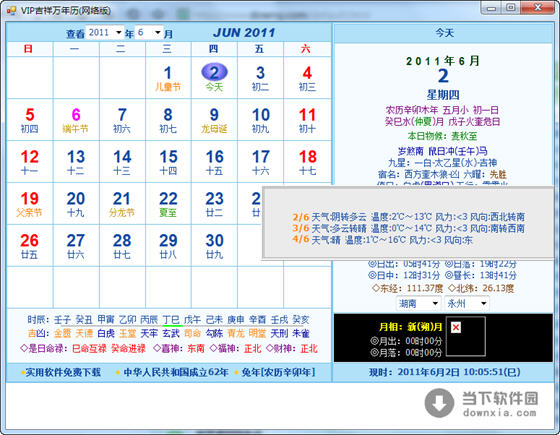Select June 17 十六 cell
Screen dimensions: 560x435
tap(260, 162)
